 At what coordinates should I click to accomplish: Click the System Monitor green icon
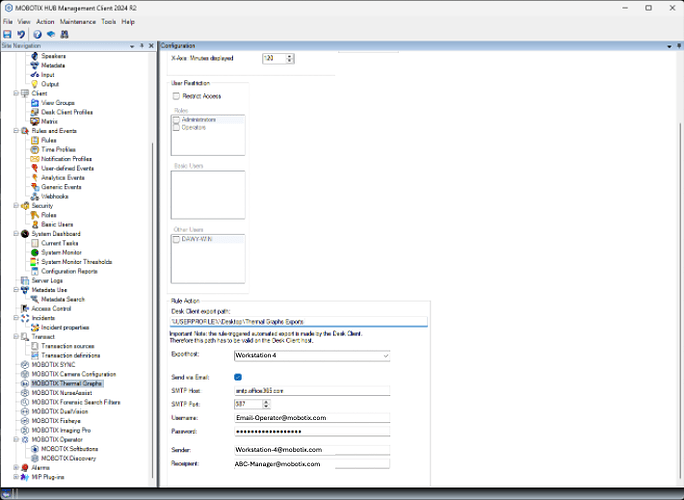[x=35, y=252]
